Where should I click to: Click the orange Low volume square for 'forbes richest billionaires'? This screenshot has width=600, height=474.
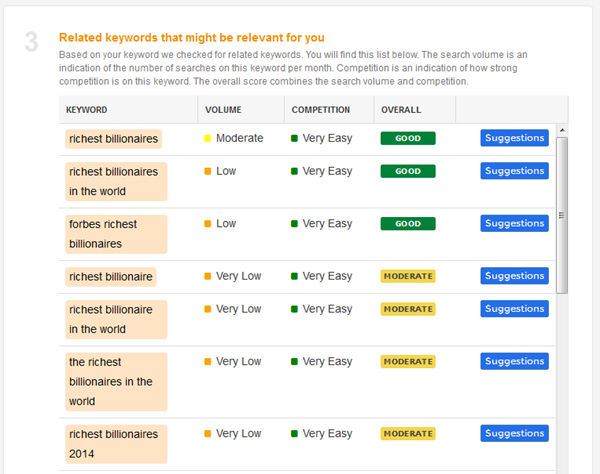[x=207, y=224]
